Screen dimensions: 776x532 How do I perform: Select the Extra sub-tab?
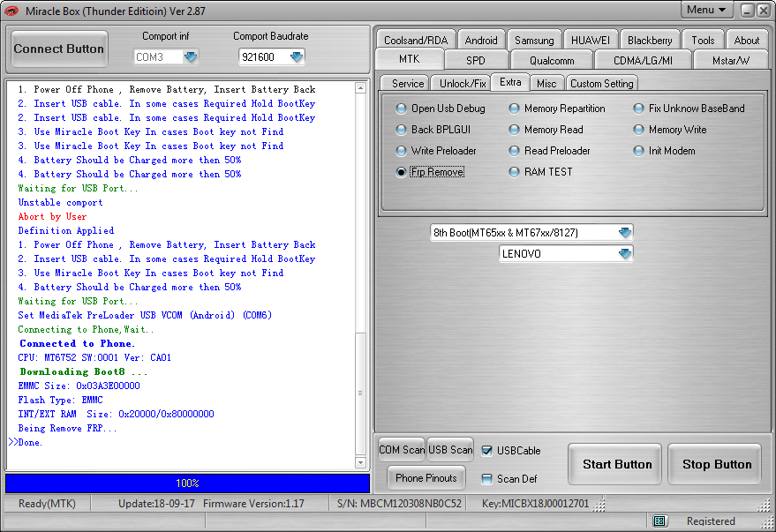510,82
